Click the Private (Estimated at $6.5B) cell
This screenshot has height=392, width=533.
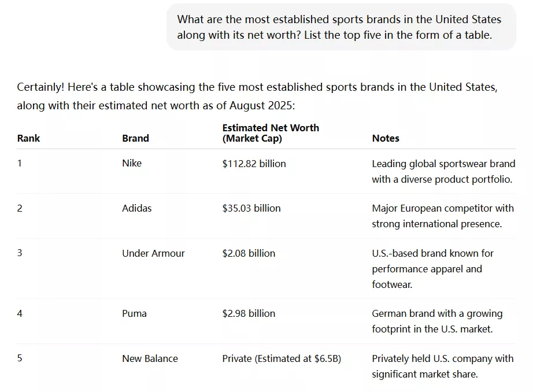(282, 358)
